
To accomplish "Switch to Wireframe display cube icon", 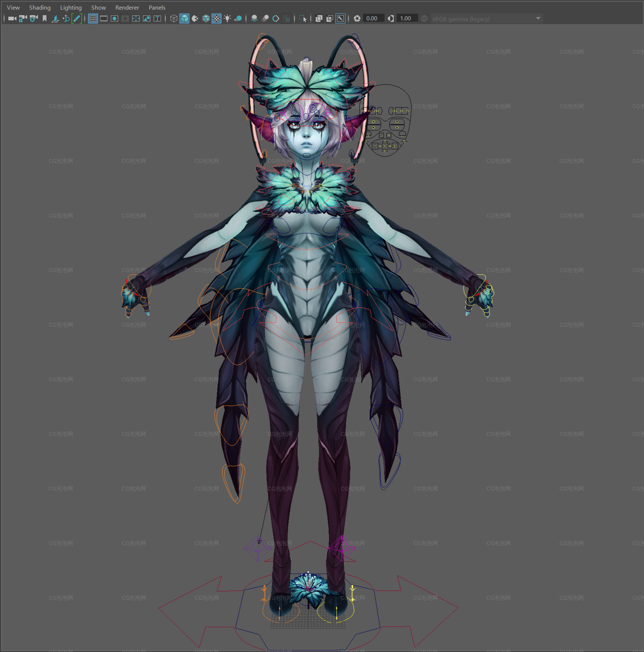I will (174, 18).
